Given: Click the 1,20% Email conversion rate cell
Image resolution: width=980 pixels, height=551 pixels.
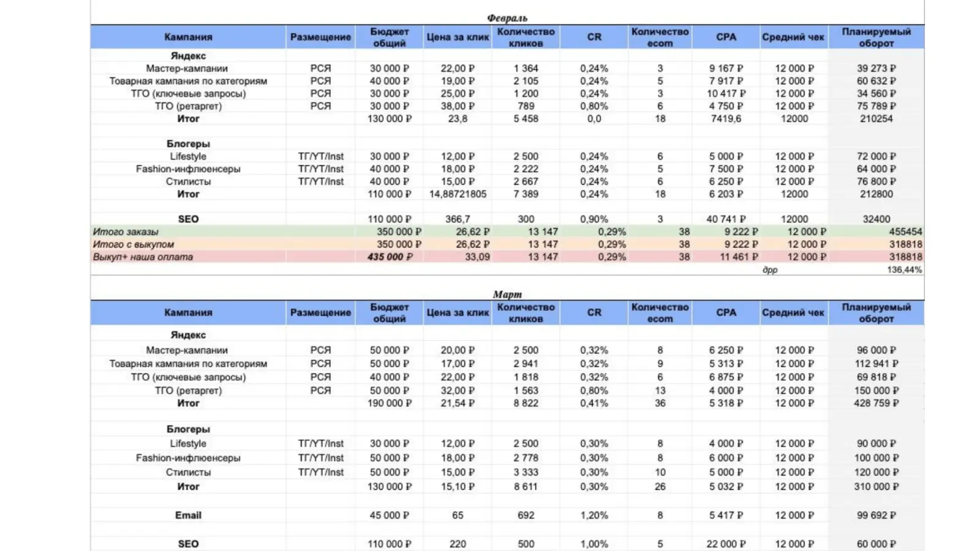Looking at the screenshot, I should [x=594, y=515].
